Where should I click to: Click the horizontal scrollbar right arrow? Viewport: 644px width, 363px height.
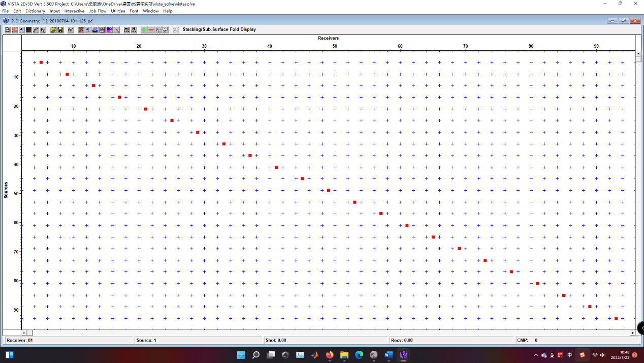point(632,332)
